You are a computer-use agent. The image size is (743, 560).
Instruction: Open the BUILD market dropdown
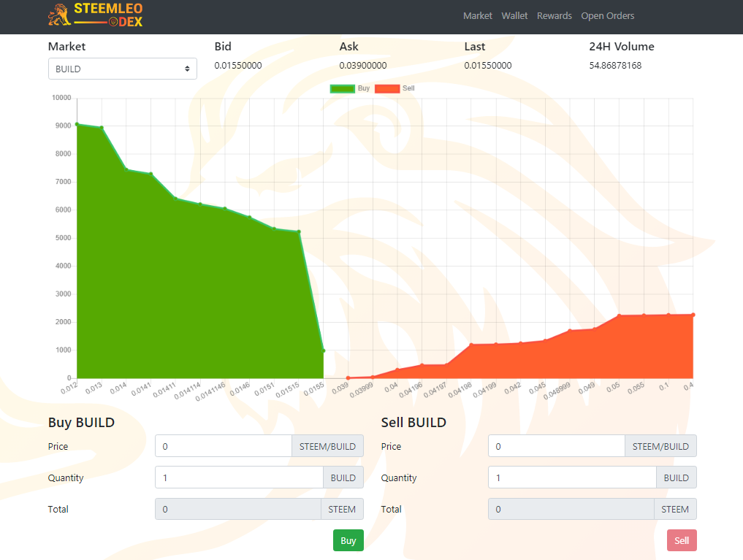click(x=123, y=69)
